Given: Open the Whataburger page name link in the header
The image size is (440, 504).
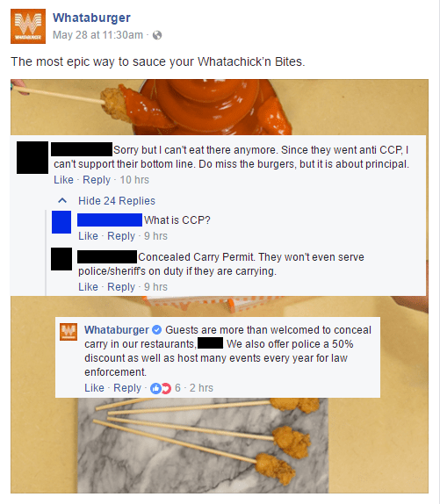Looking at the screenshot, I should coord(91,18).
